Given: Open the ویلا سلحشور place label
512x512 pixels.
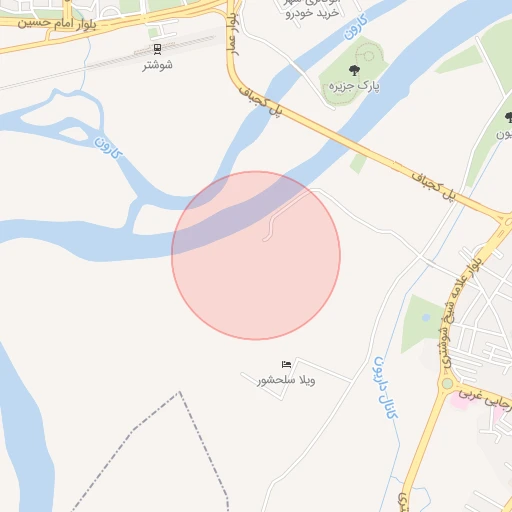Looking at the screenshot, I should [286, 380].
